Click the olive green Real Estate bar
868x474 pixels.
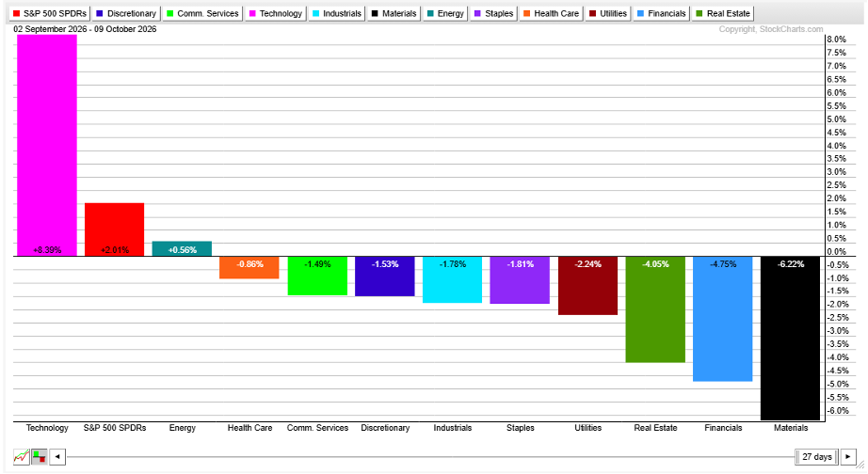coord(655,309)
